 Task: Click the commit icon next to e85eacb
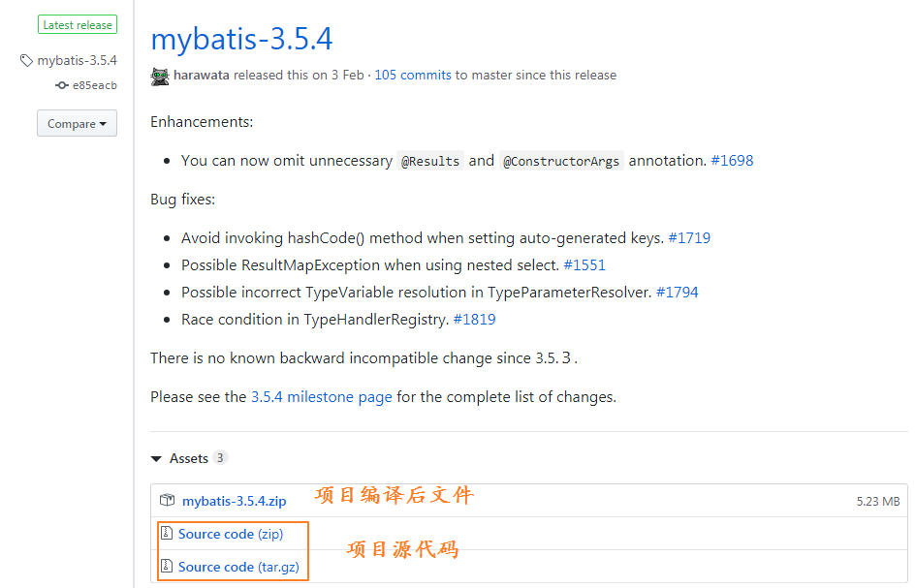point(62,85)
